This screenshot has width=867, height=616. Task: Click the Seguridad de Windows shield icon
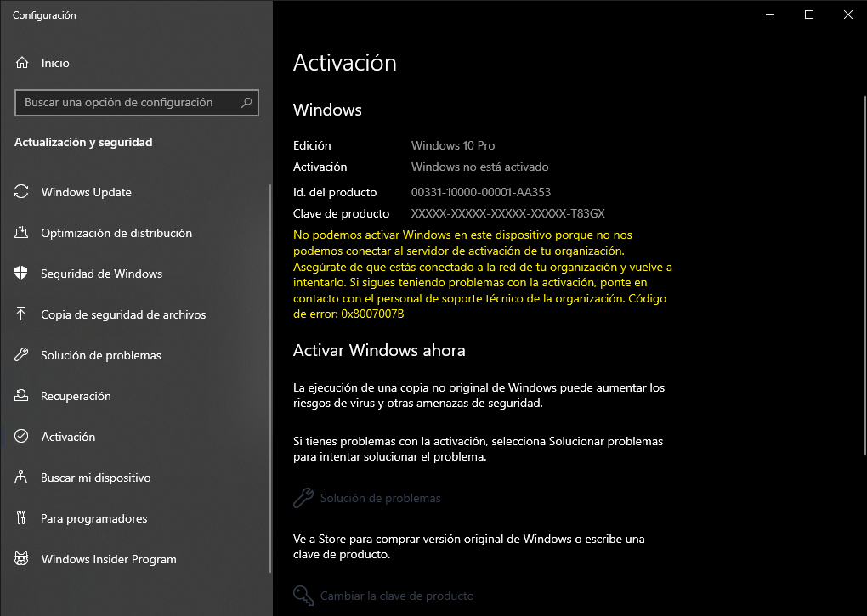(x=21, y=273)
